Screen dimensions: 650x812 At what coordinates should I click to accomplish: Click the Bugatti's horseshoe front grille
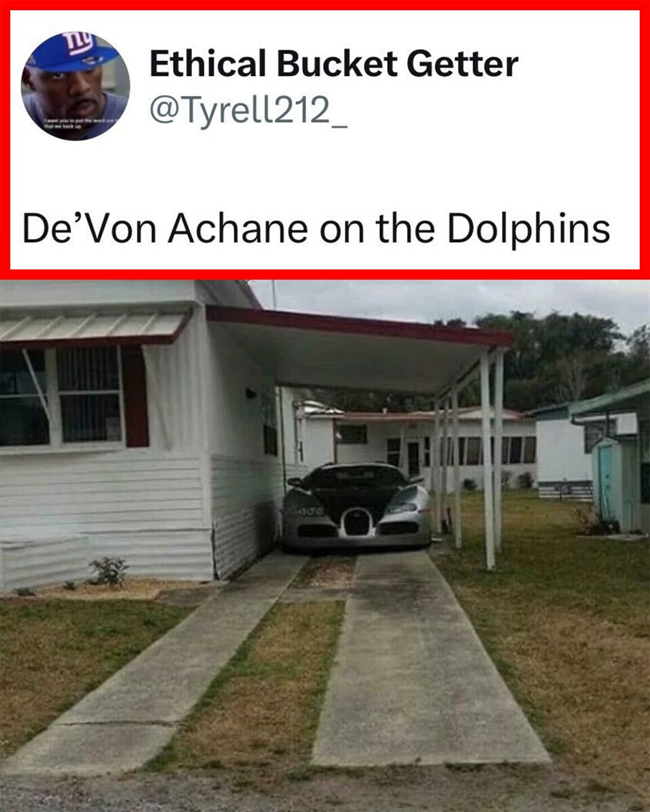(357, 523)
